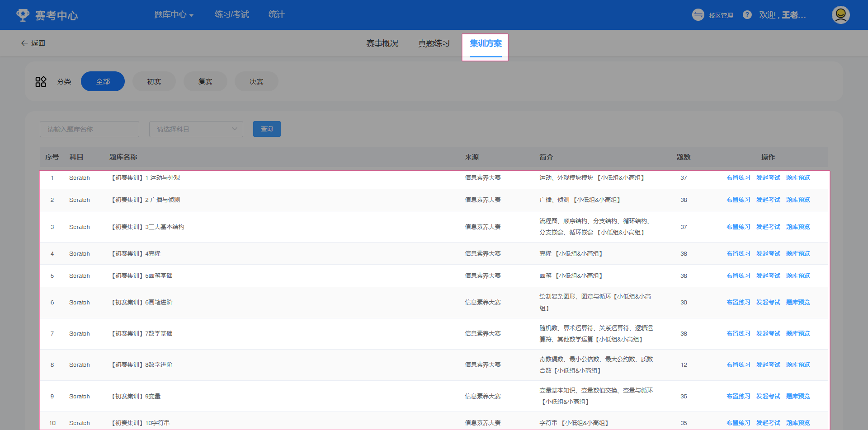Screen dimensions: 868x430
Task: Open the 请选择科目 subject dropdown
Action: (x=196, y=129)
